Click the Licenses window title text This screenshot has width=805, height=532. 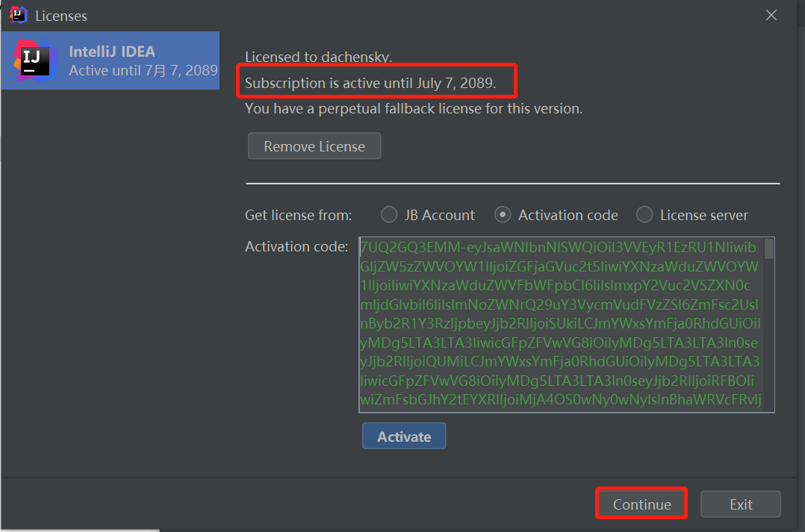(61, 15)
